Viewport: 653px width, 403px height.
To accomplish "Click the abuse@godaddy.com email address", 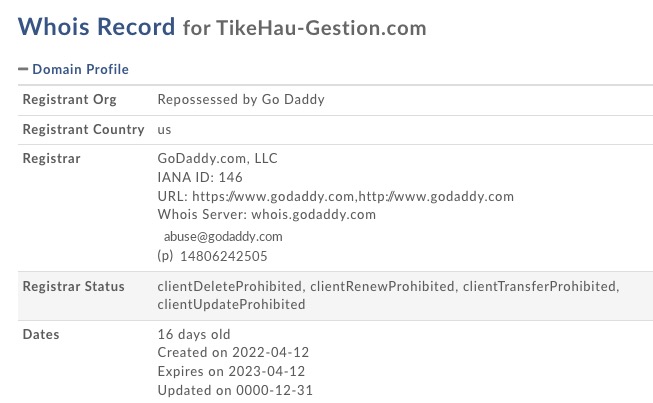I will click(223, 237).
